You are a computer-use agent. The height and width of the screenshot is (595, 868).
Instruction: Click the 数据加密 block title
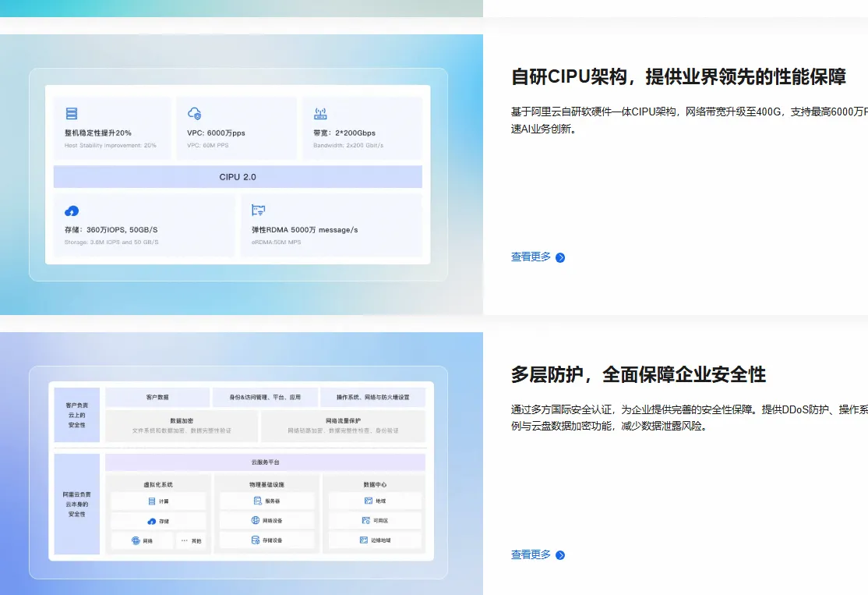(x=182, y=421)
